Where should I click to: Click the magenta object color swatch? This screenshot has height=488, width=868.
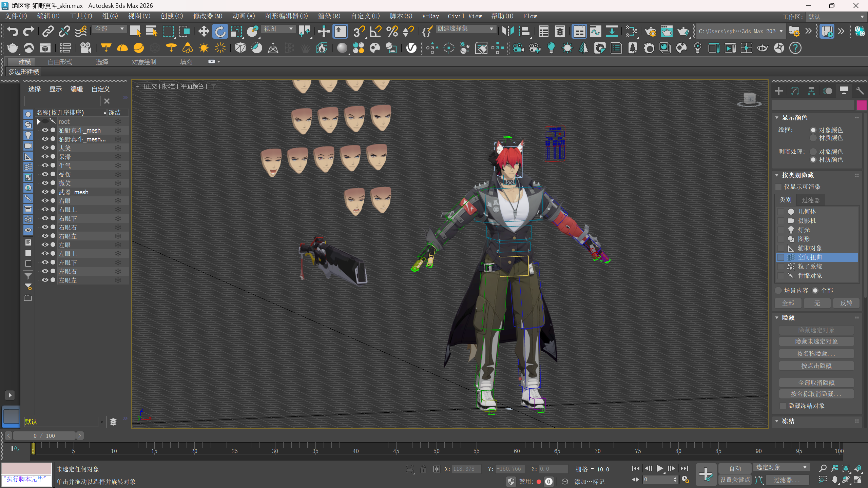pyautogui.click(x=862, y=105)
